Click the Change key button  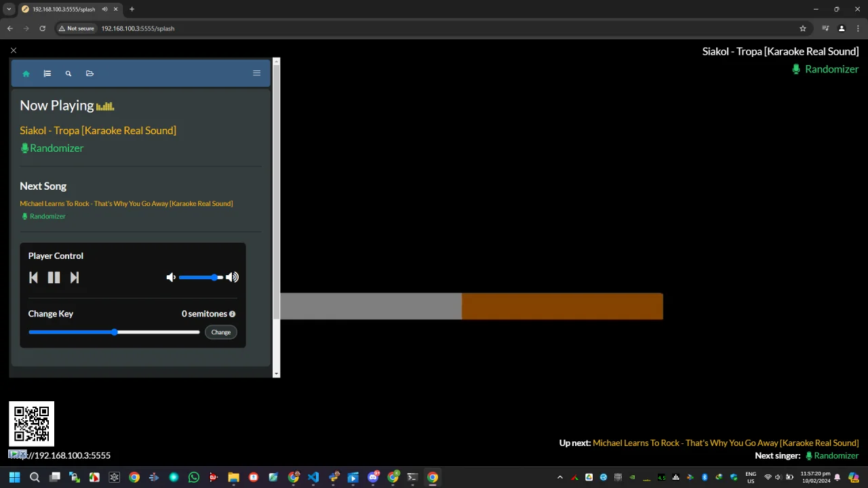(220, 332)
